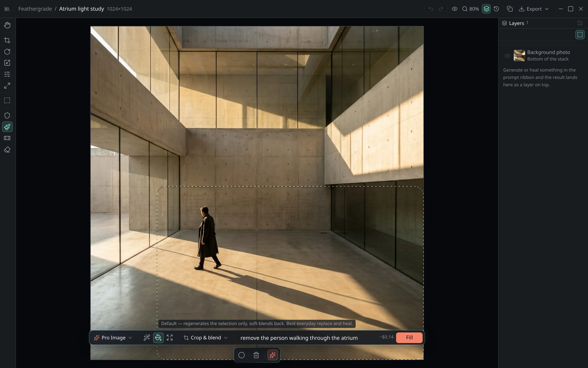Click the circle selection shape button
The height and width of the screenshot is (368, 588).
coord(242,355)
